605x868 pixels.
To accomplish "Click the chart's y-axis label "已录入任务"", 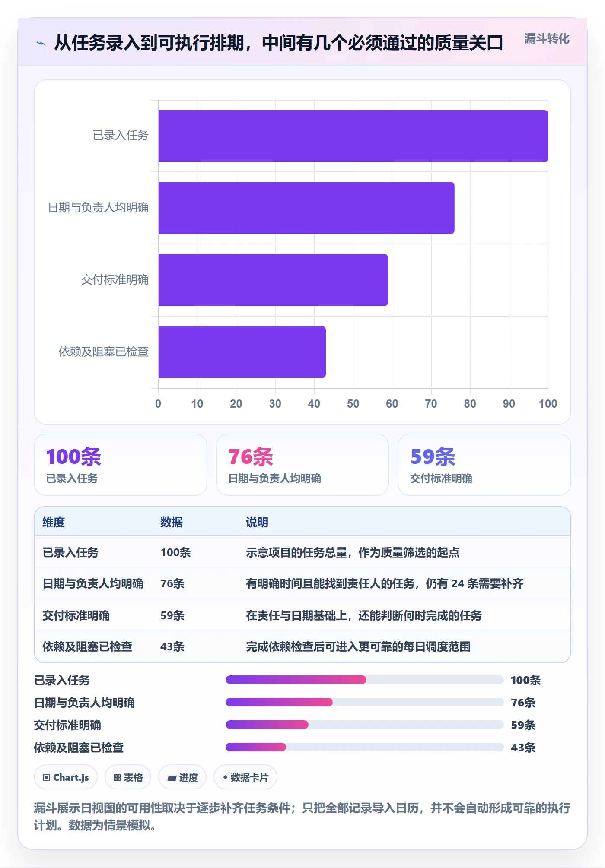I will tap(121, 136).
